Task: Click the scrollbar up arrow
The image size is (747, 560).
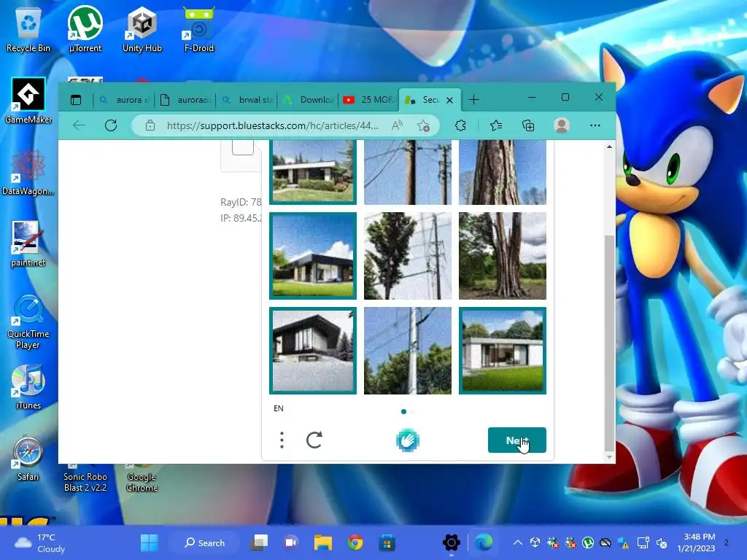Action: tap(609, 147)
